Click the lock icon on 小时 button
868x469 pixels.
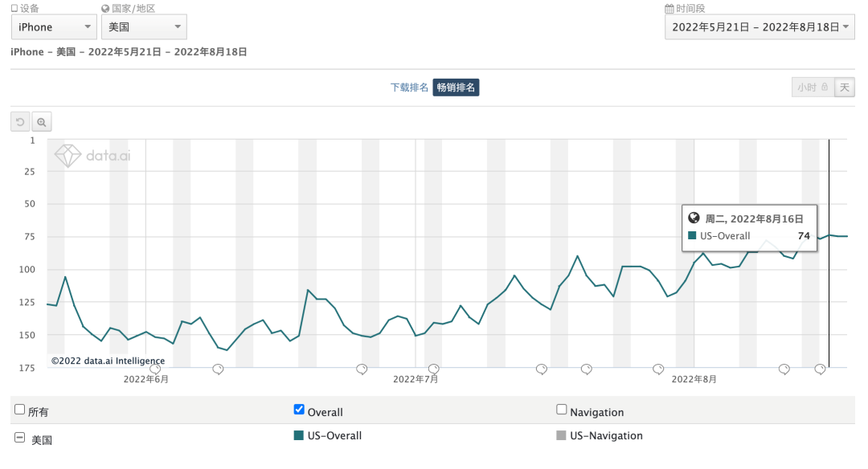pos(825,87)
